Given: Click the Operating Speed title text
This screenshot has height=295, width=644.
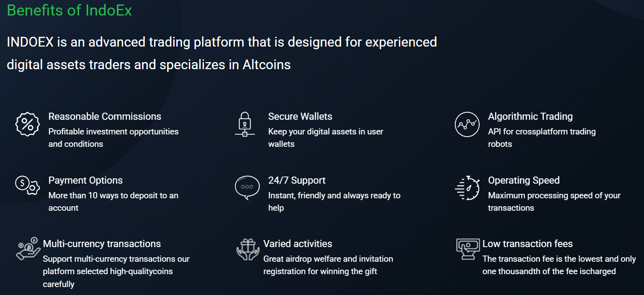Looking at the screenshot, I should click(x=524, y=181).
